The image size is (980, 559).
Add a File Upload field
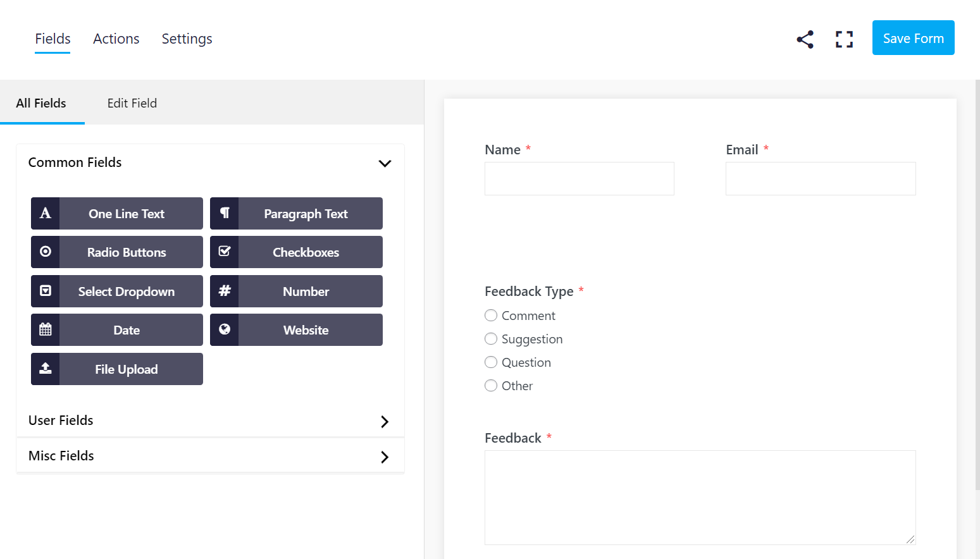point(117,369)
